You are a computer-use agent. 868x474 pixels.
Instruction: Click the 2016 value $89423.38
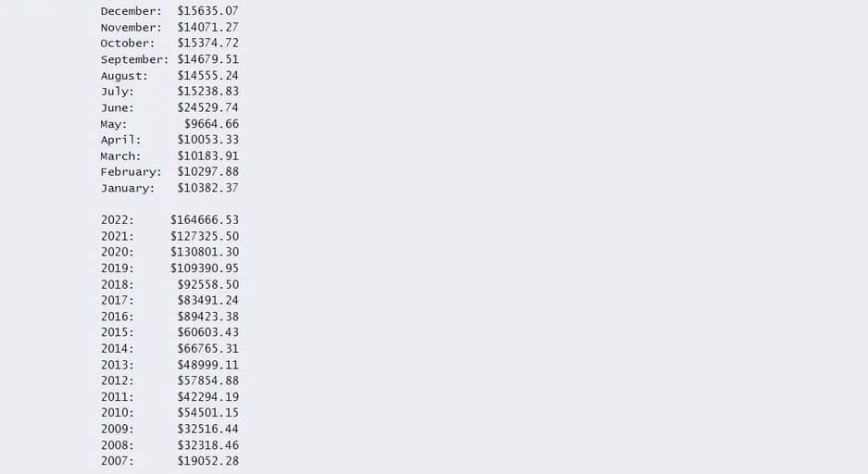[x=208, y=317]
